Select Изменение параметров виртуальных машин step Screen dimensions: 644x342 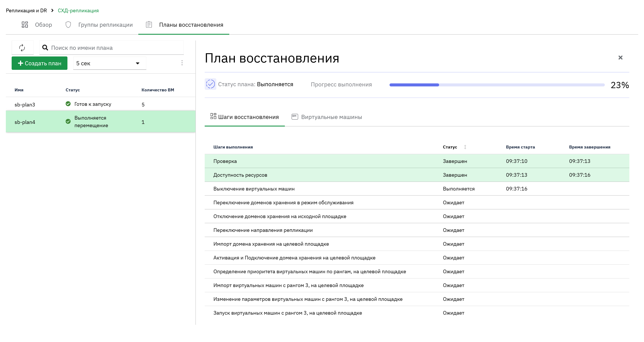click(x=417, y=299)
